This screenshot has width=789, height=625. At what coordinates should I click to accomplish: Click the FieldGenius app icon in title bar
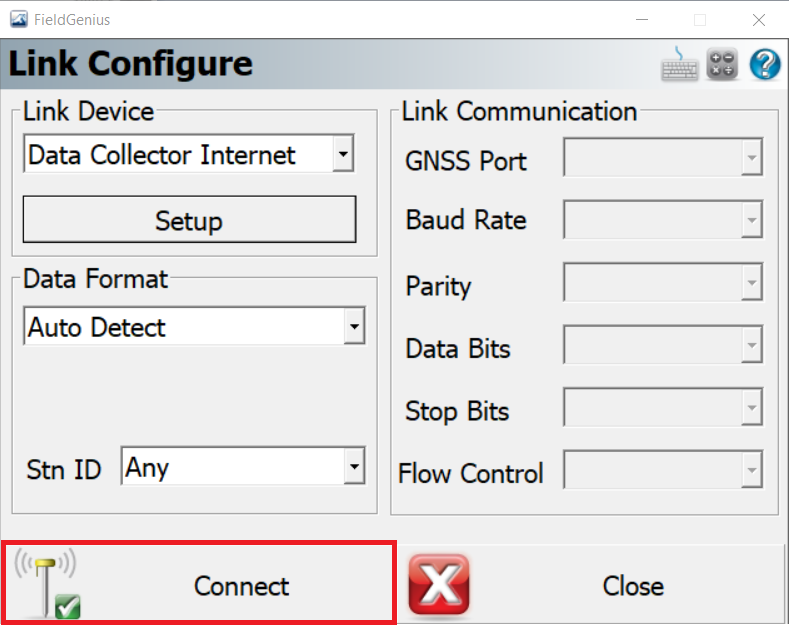19,20
